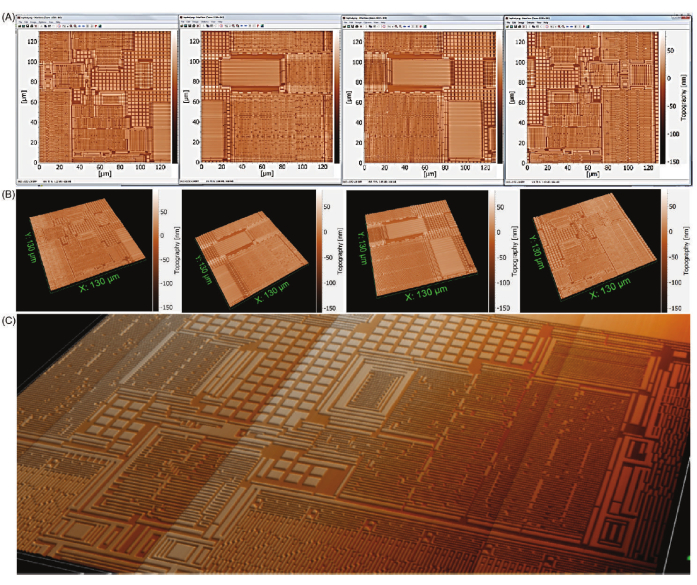Click the 'X: 130 µm' label on the fourth 3D view
The width and height of the screenshot is (697, 585).
(610, 288)
